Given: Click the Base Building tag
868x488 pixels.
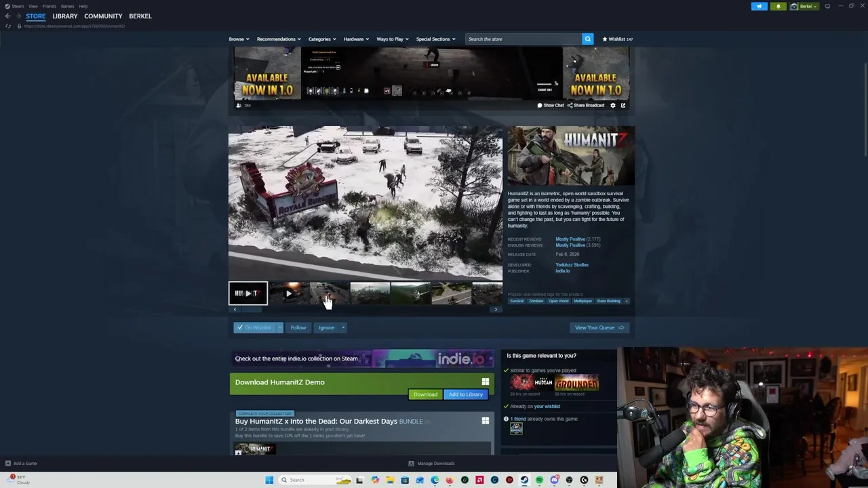Looking at the screenshot, I should [608, 301].
